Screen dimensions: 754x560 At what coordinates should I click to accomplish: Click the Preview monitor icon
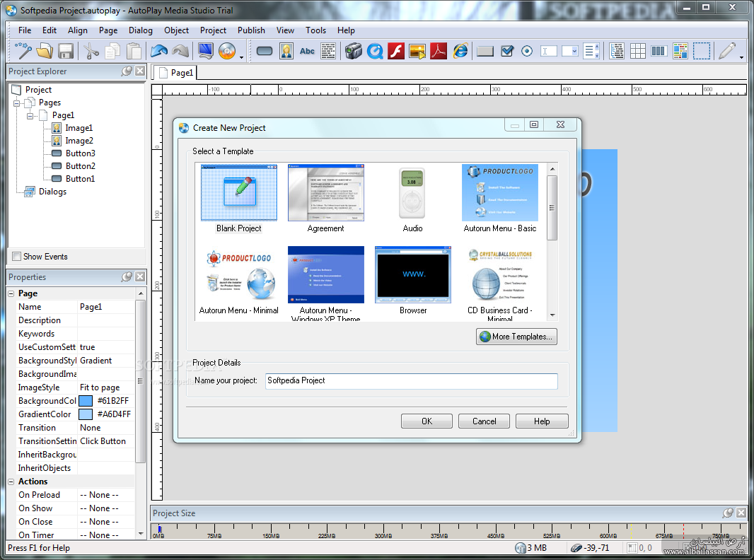point(206,50)
